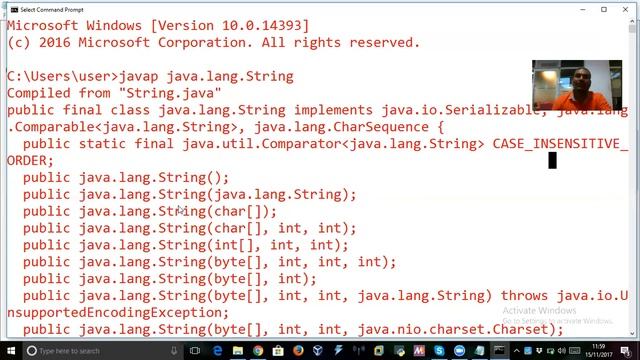Activate the Cortana microphone icon
640x360 pixels.
pyautogui.click(x=174, y=351)
